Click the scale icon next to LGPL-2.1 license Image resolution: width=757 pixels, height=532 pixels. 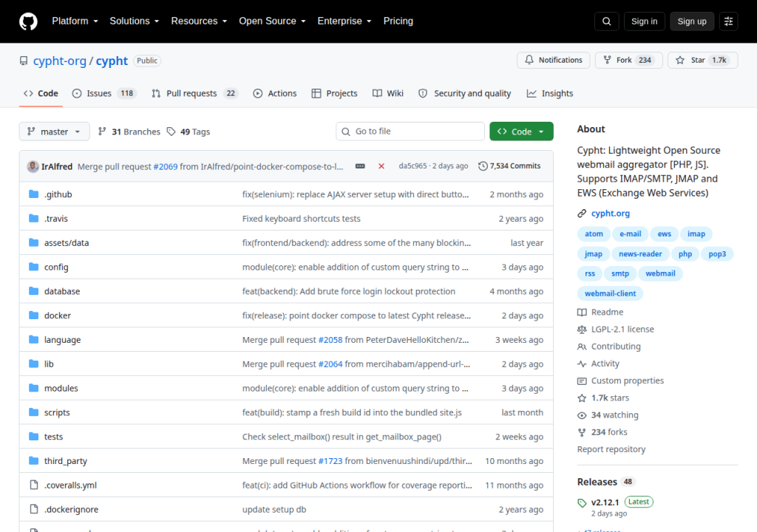(582, 330)
